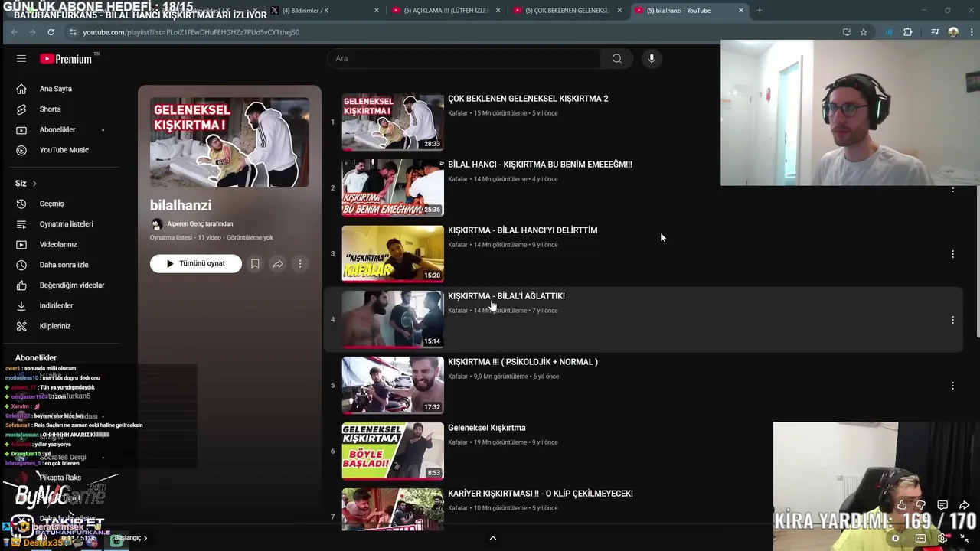Open thumbnail with 8:53 duration
Image resolution: width=980 pixels, height=551 pixels.
393,451
